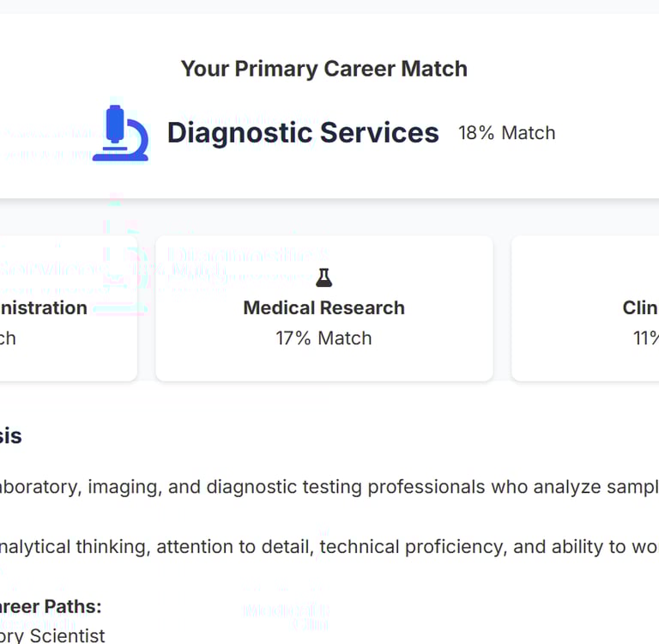The width and height of the screenshot is (659, 644).
Task: Click the Your Primary Career Match heading
Action: (x=324, y=69)
